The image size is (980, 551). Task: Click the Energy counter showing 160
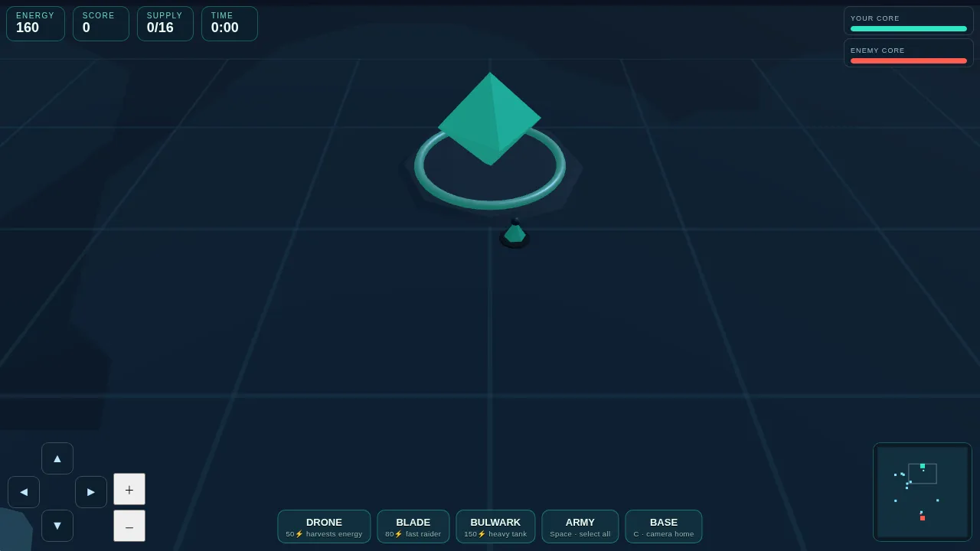(x=35, y=24)
